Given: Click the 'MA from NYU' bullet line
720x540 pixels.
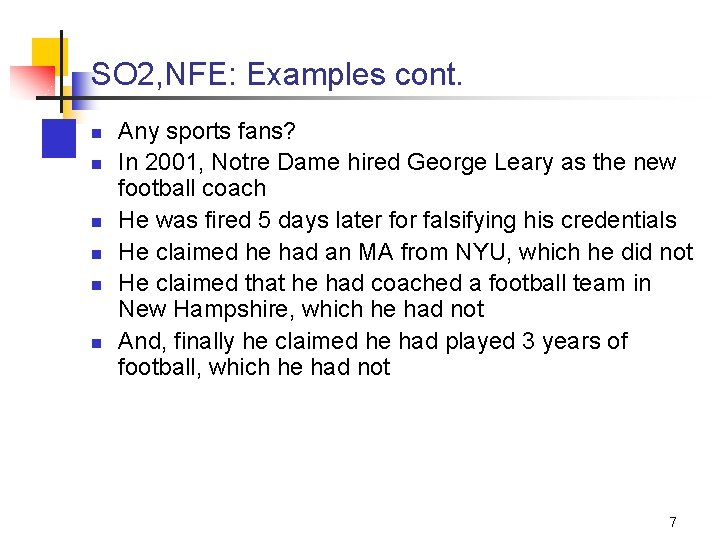Looking at the screenshot, I should pyautogui.click(x=405, y=252).
